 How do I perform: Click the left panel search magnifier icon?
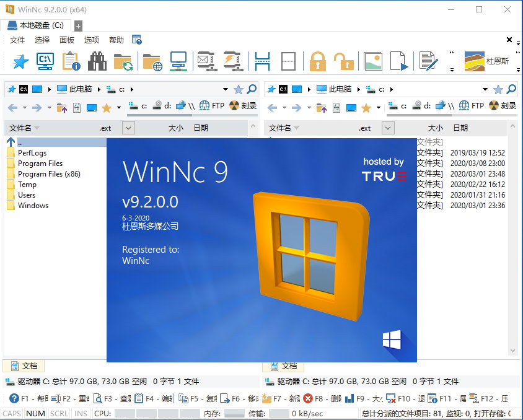coord(252,89)
